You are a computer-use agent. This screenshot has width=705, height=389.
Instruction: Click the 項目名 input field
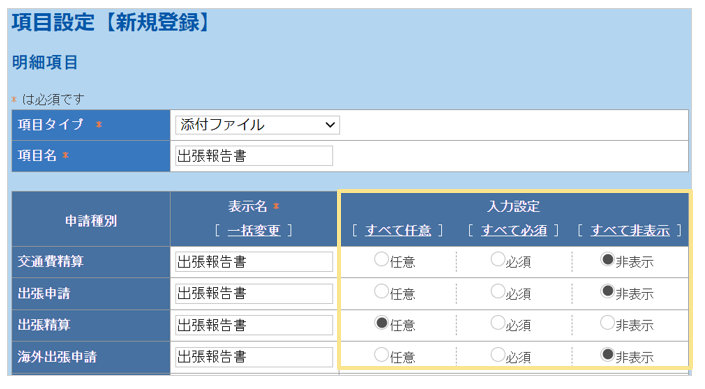pyautogui.click(x=254, y=156)
